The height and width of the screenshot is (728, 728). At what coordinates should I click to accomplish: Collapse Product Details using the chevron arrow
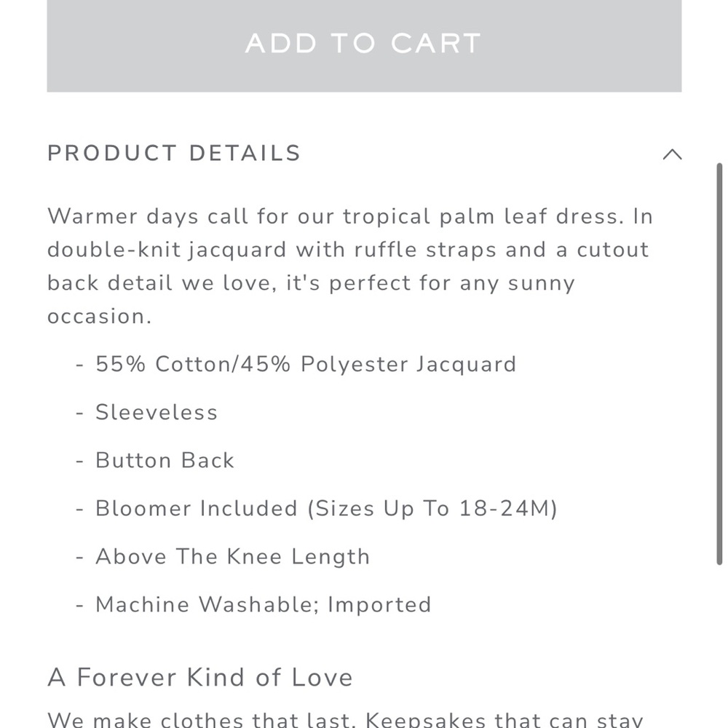point(672,154)
